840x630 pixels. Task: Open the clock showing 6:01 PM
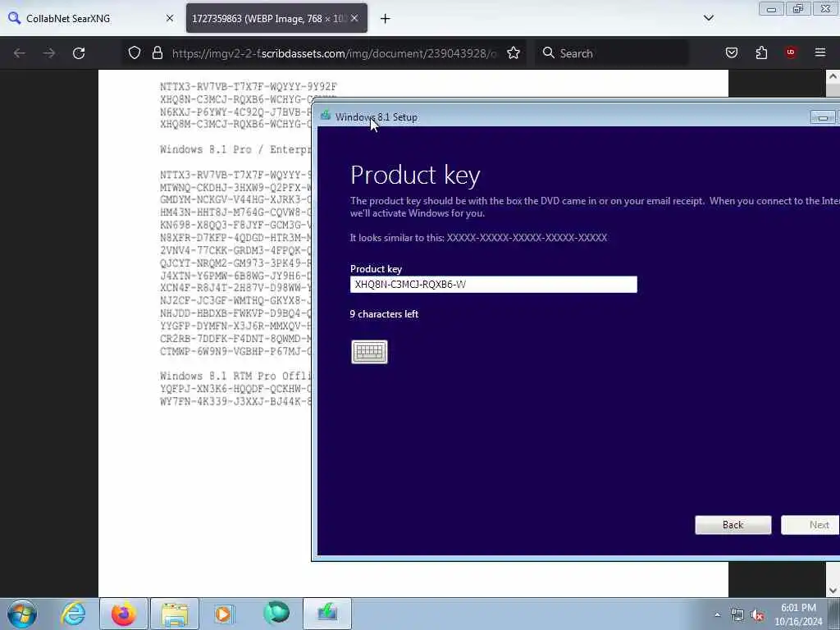click(x=798, y=614)
